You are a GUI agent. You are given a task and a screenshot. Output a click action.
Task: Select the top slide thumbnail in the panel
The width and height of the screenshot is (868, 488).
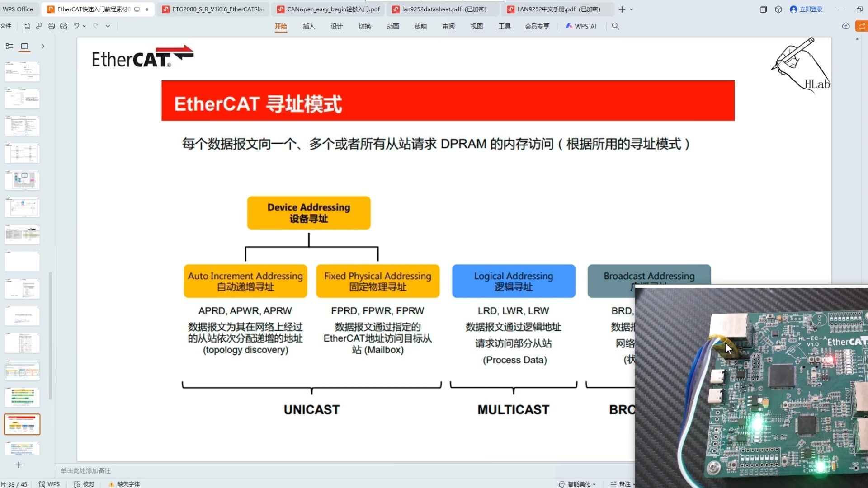point(22,72)
